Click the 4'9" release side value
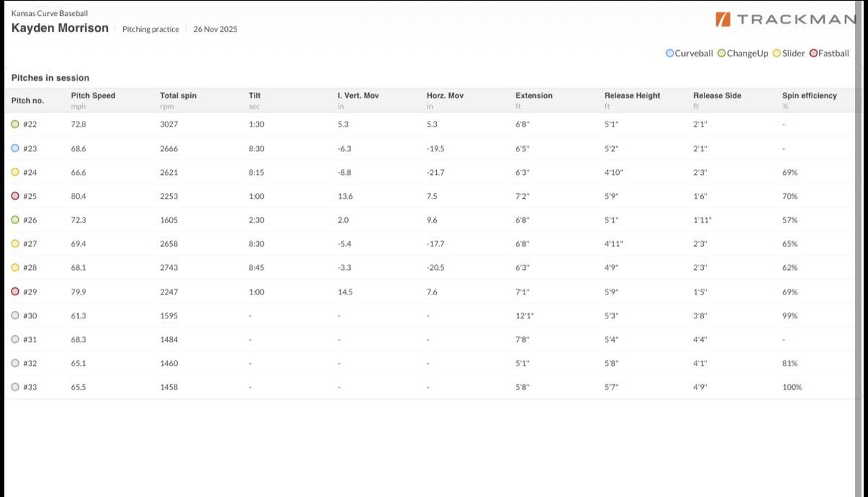Screen dimensions: 868x497 (700, 387)
